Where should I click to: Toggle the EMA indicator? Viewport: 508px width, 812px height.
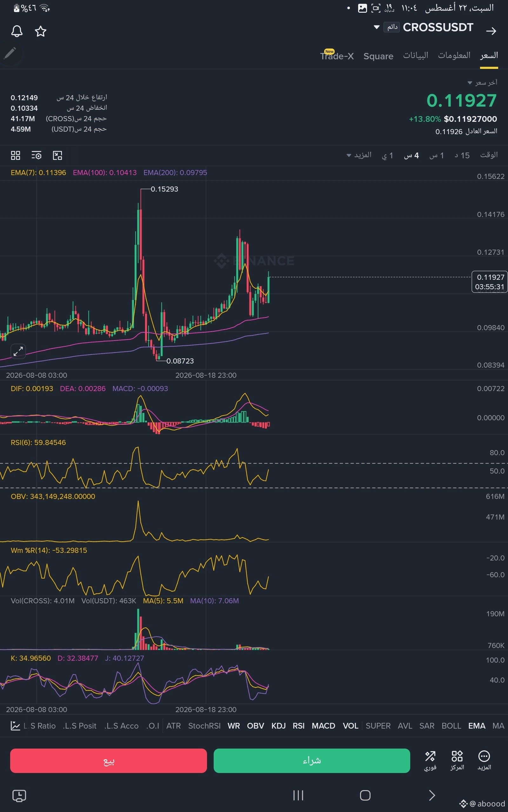[x=477, y=726]
